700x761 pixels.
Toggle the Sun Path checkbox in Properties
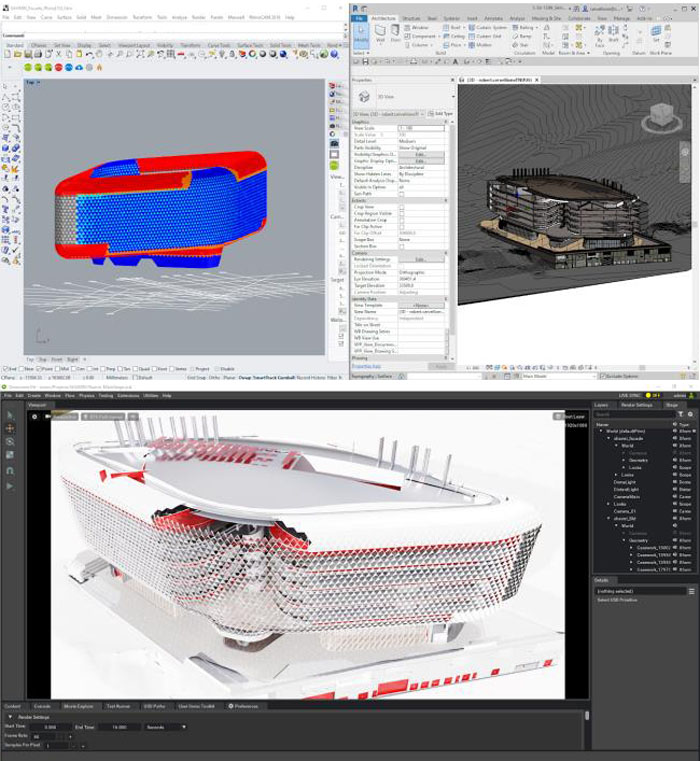coord(402,193)
